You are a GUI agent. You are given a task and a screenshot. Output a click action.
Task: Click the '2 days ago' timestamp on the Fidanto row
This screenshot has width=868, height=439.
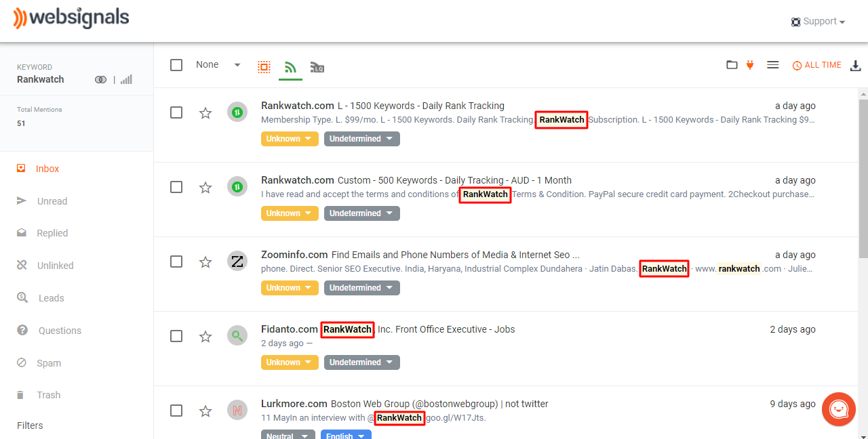[x=793, y=329]
